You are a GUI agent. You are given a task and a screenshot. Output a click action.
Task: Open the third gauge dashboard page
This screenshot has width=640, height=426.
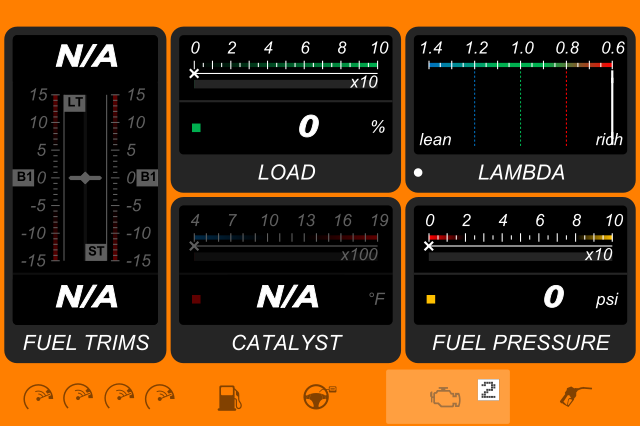(x=119, y=396)
